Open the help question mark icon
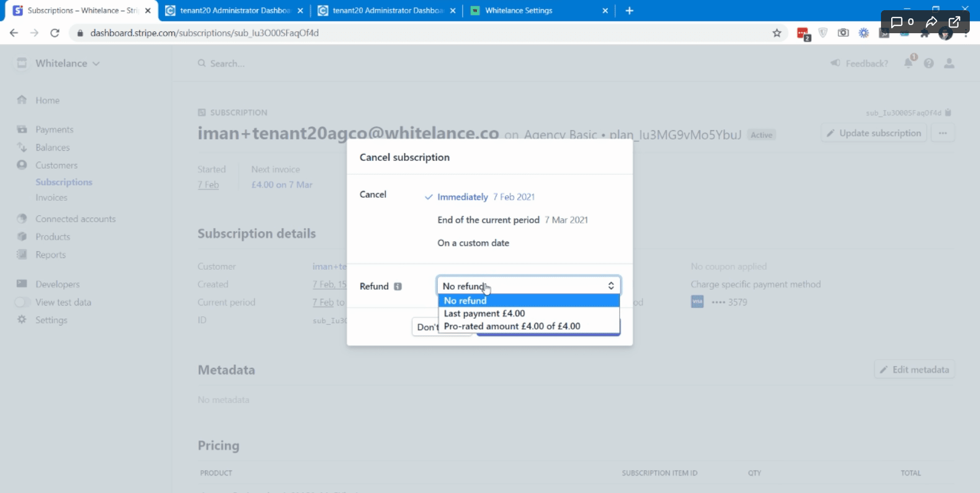The height and width of the screenshot is (493, 980). (929, 63)
